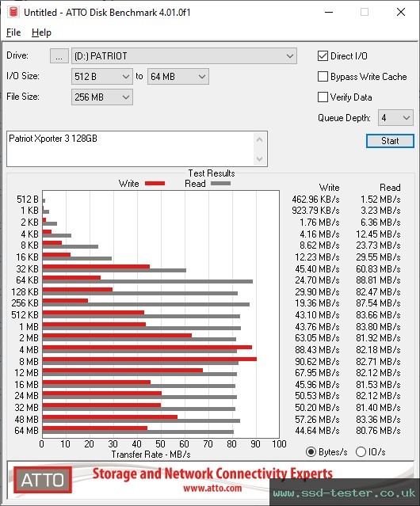Open the File menu
This screenshot has width=420, height=506.
tap(13, 32)
